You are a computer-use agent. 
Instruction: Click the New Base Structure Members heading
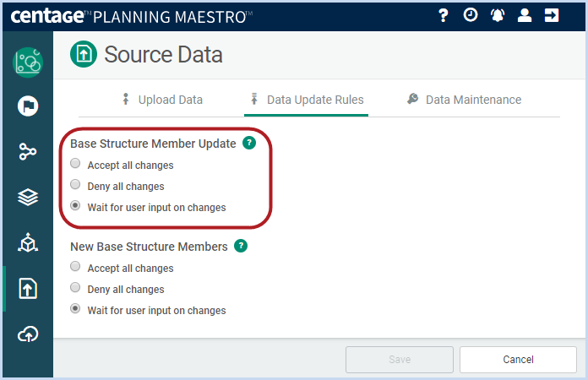(x=149, y=247)
